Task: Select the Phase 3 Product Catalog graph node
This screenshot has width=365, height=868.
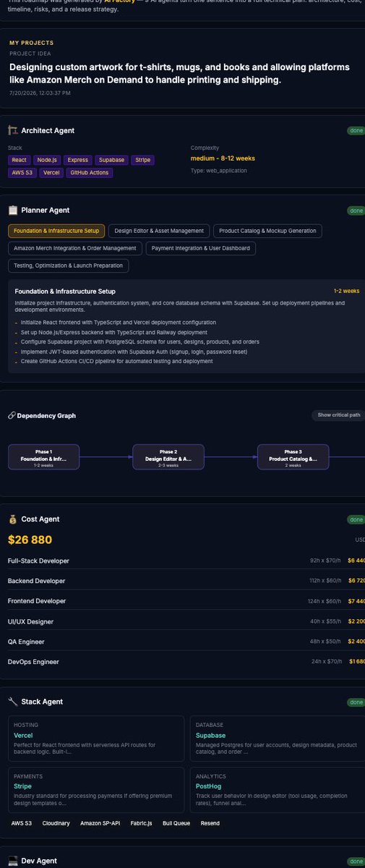Action: 293,457
